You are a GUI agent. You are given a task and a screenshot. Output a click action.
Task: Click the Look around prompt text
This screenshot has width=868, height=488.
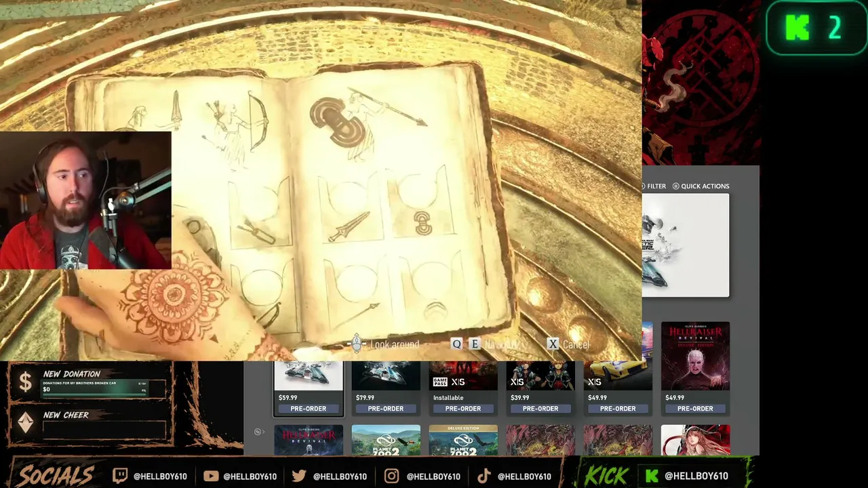[395, 345]
